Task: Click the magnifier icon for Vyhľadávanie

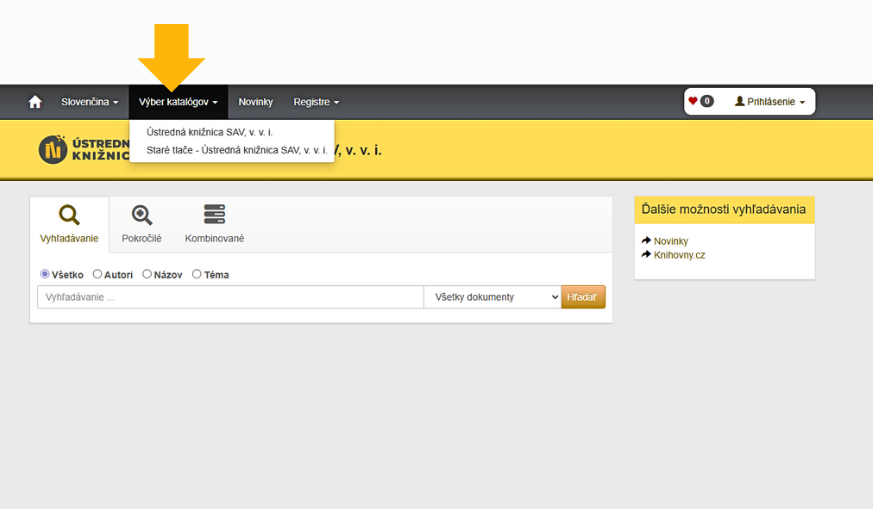Action: point(69,215)
